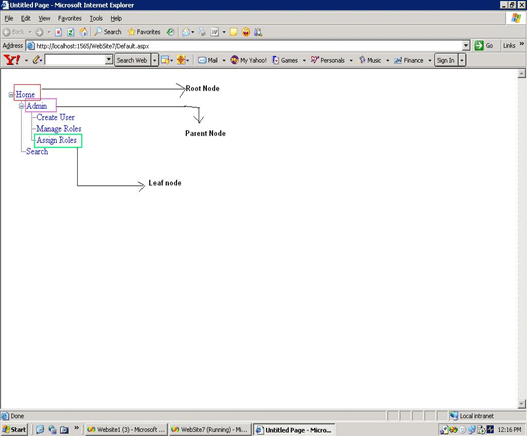
Task: Open Yahoo Finance toolbar item
Action: pyautogui.click(x=408, y=60)
